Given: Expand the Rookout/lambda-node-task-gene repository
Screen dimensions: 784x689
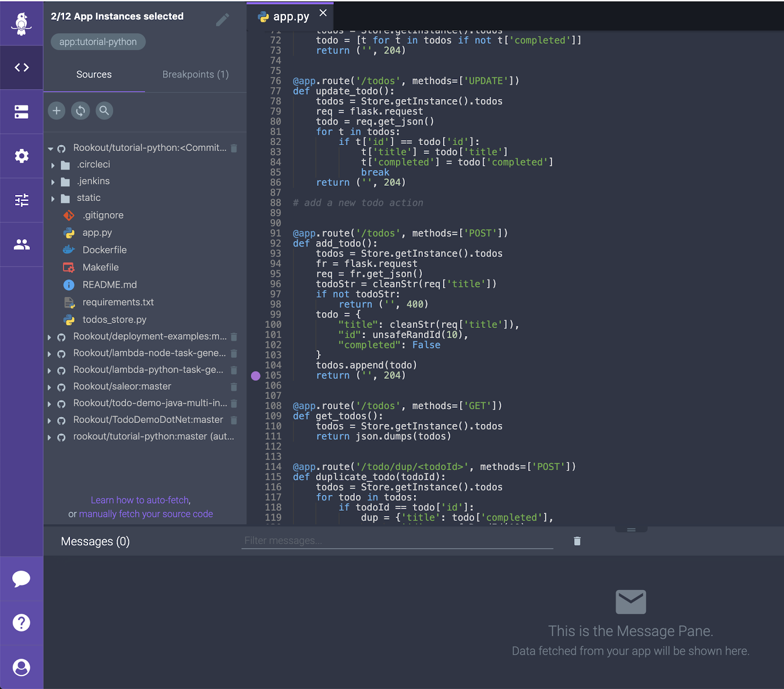Looking at the screenshot, I should coord(49,354).
